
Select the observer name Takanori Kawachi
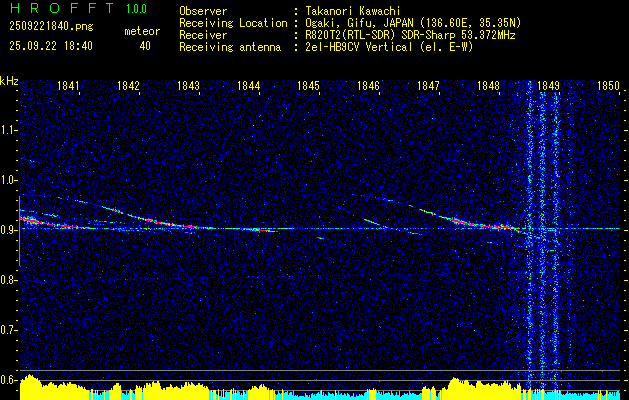pos(353,11)
